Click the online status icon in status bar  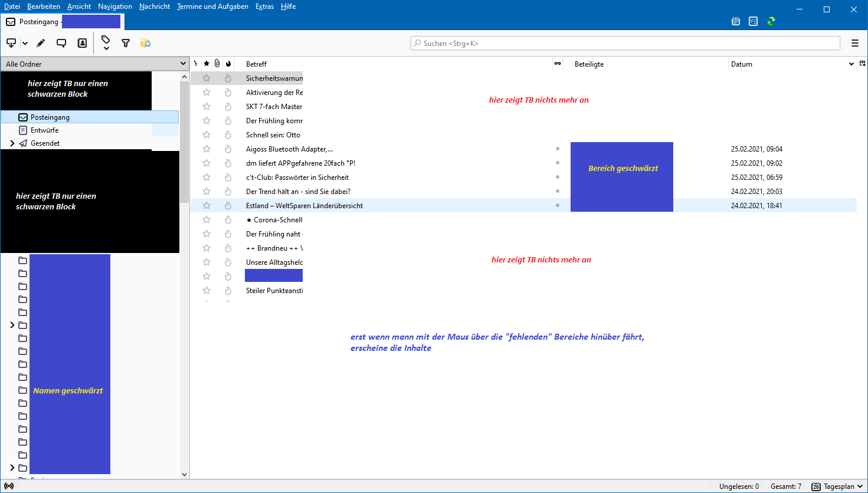coord(9,487)
